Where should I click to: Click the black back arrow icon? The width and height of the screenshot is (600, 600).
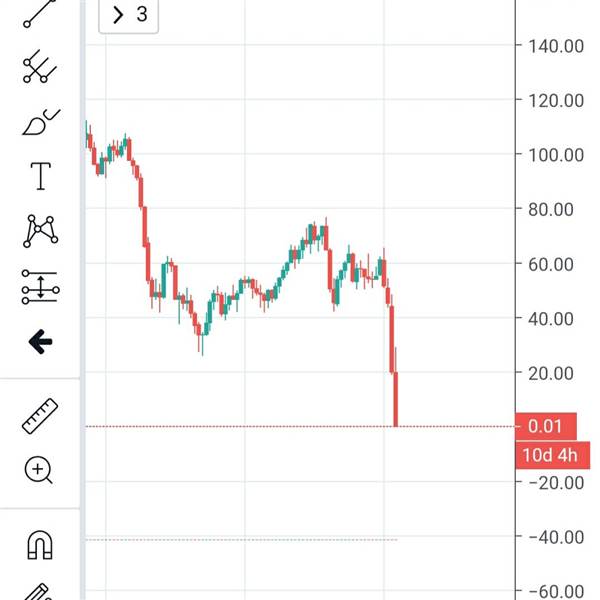coord(40,343)
